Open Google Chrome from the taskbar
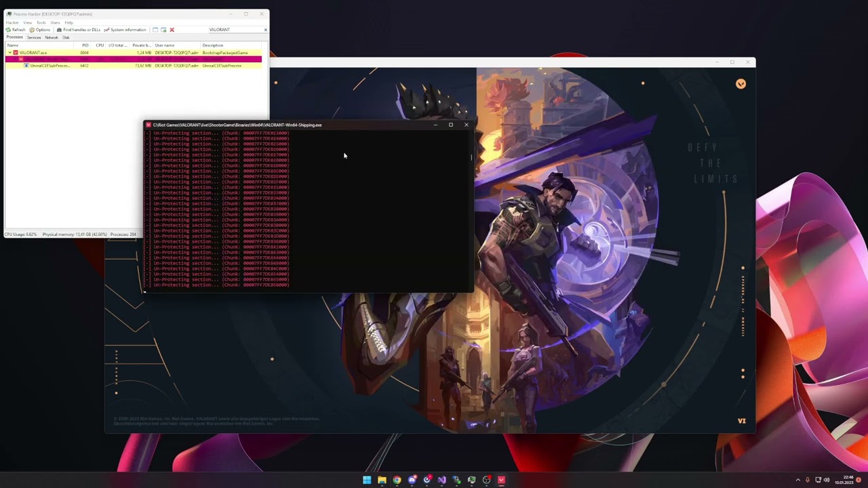Viewport: 868px width, 488px height. 397,480
